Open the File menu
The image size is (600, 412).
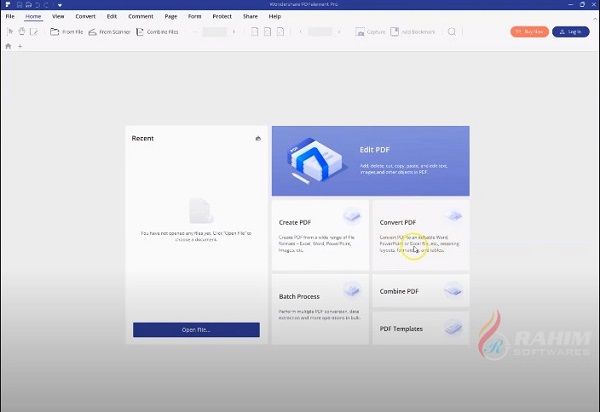[x=10, y=16]
